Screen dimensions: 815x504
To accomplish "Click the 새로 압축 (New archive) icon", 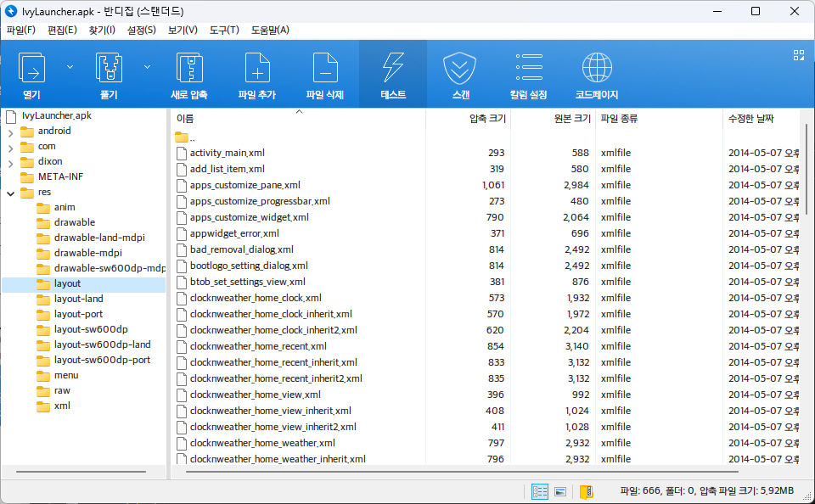I will (x=189, y=68).
